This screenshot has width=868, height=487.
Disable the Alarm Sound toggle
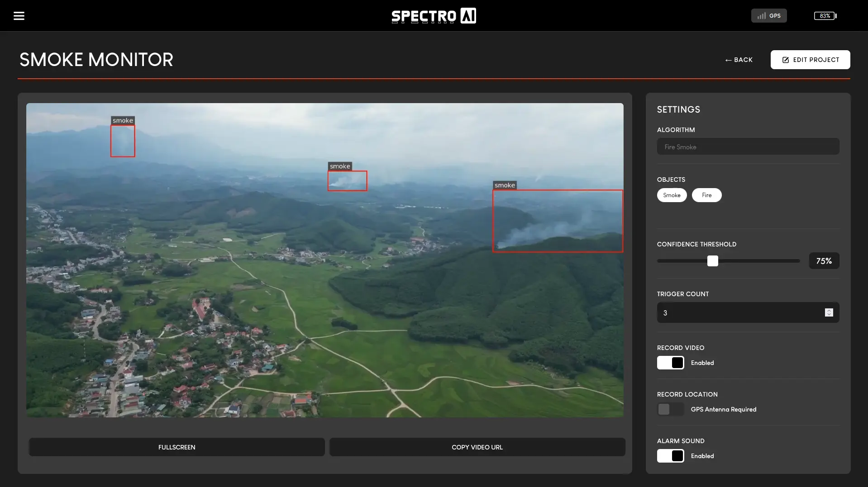coord(671,456)
